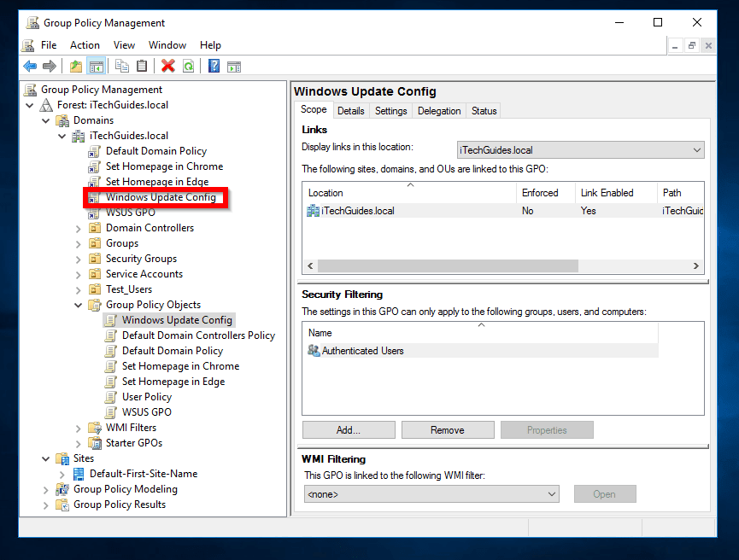The width and height of the screenshot is (739, 560).
Task: Click the Domains node icon
Action: [62, 120]
